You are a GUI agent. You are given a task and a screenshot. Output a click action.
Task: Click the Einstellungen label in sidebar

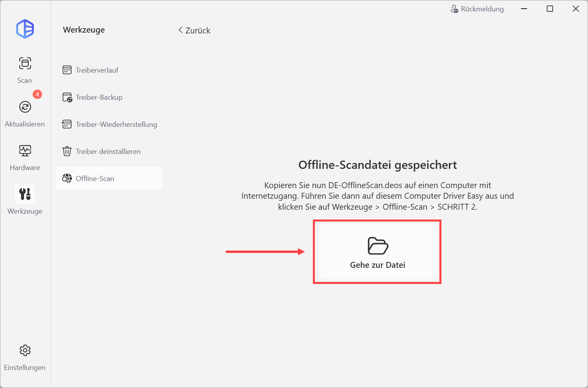click(x=25, y=368)
